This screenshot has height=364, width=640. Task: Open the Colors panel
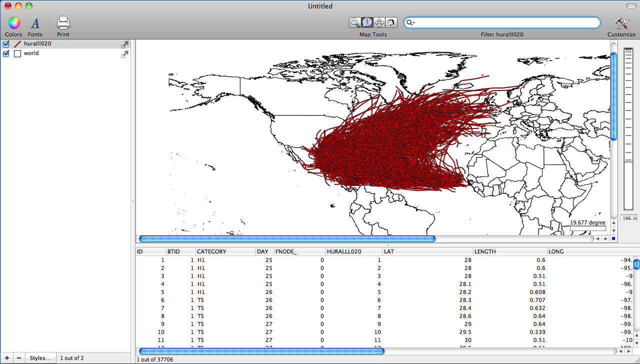click(x=13, y=22)
